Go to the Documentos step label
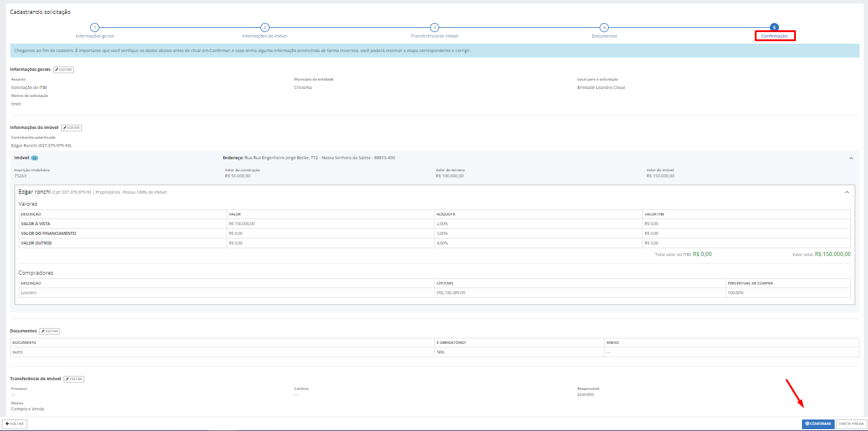Viewport: 868px width, 431px height. 604,36
